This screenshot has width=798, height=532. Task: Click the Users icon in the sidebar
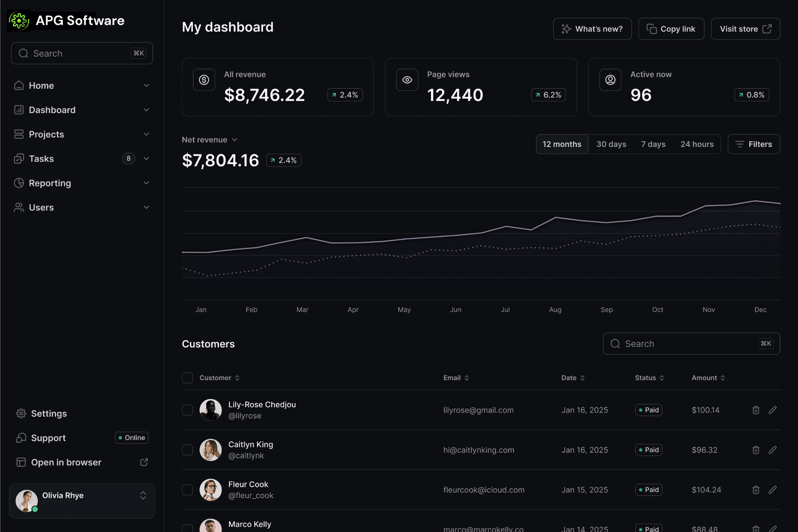[x=19, y=207]
